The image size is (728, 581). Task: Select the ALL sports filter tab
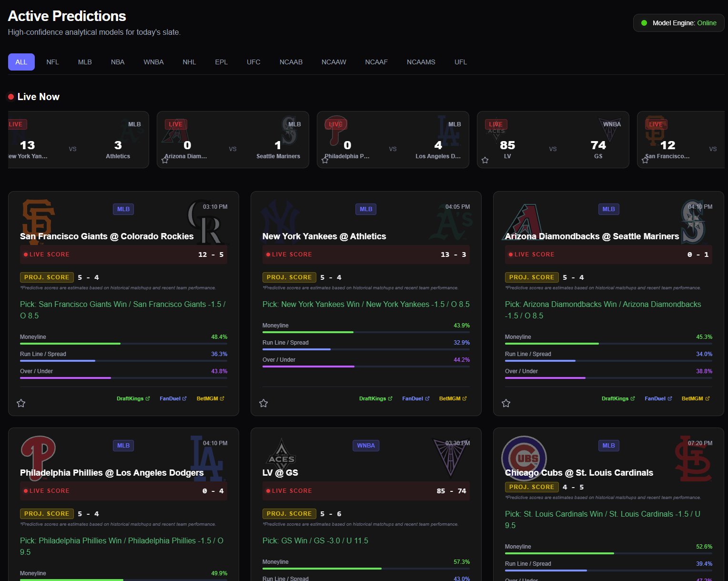click(x=21, y=62)
